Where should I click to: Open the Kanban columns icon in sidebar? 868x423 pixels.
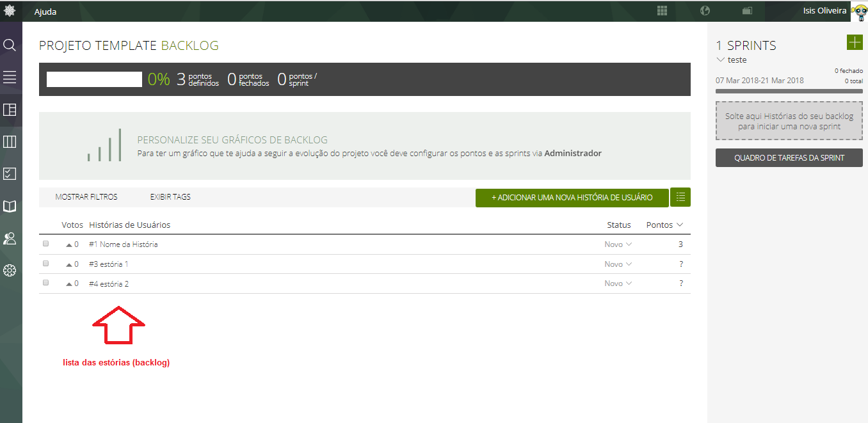tap(10, 141)
